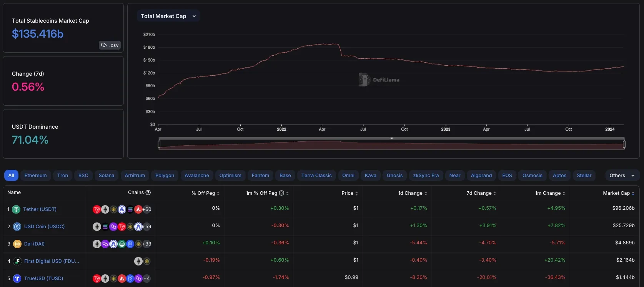Open Tether (USDT) stablecoin page
644x287 pixels.
[x=40, y=209]
